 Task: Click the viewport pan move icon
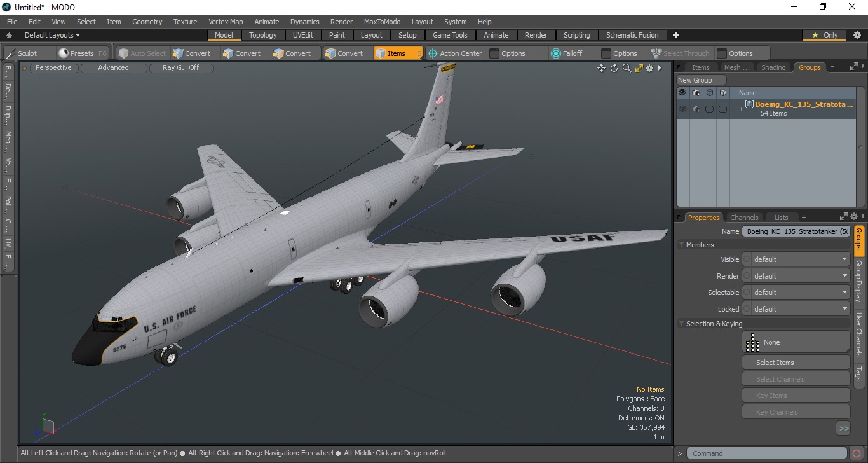(601, 68)
